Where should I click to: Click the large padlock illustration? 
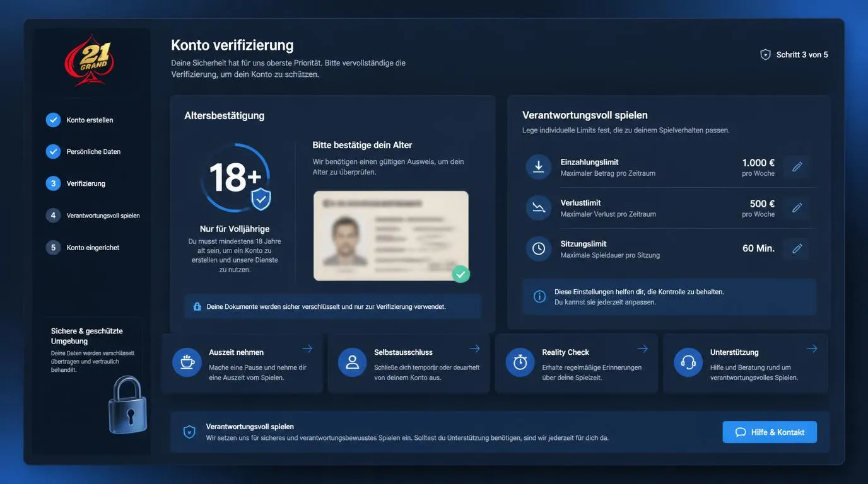tap(127, 405)
